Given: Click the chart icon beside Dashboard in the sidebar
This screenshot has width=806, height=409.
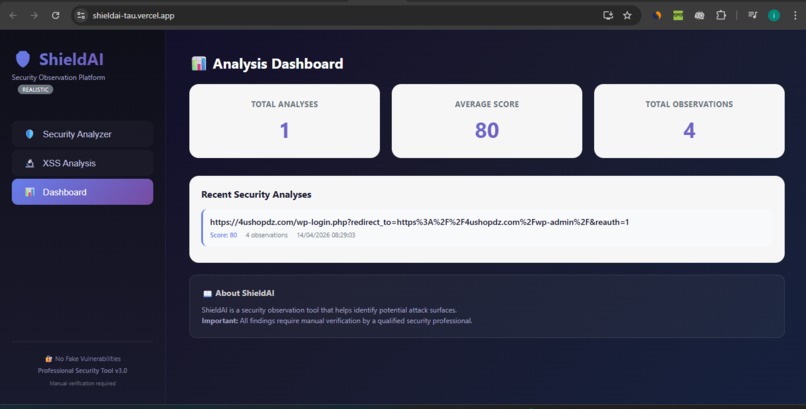Looking at the screenshot, I should 30,192.
